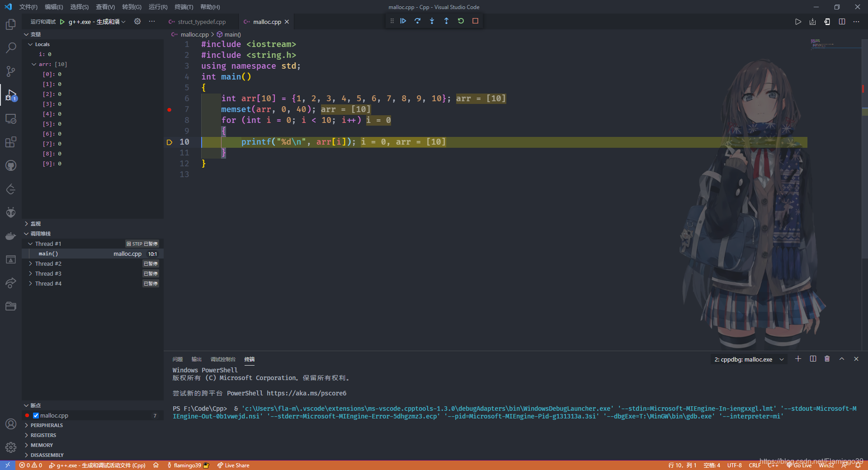The height and width of the screenshot is (470, 868).
Task: Open the Live Share view in activity bar
Action: (x=11, y=283)
